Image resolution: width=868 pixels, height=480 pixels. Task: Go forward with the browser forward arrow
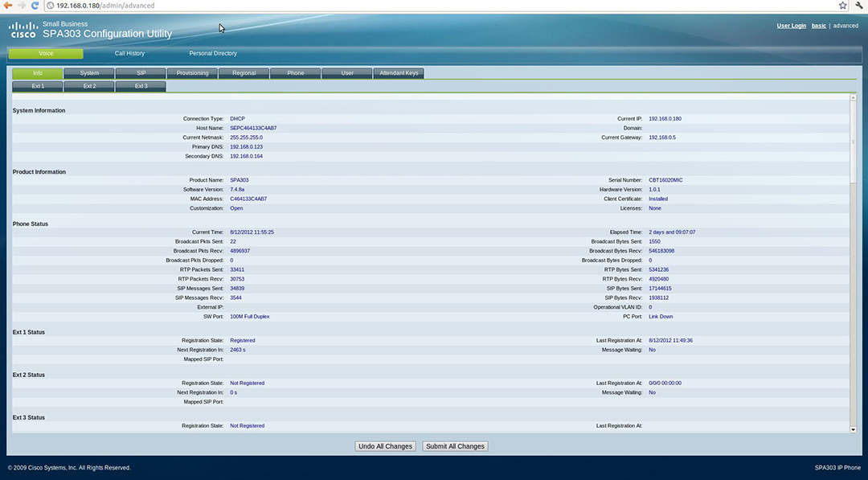[x=22, y=6]
